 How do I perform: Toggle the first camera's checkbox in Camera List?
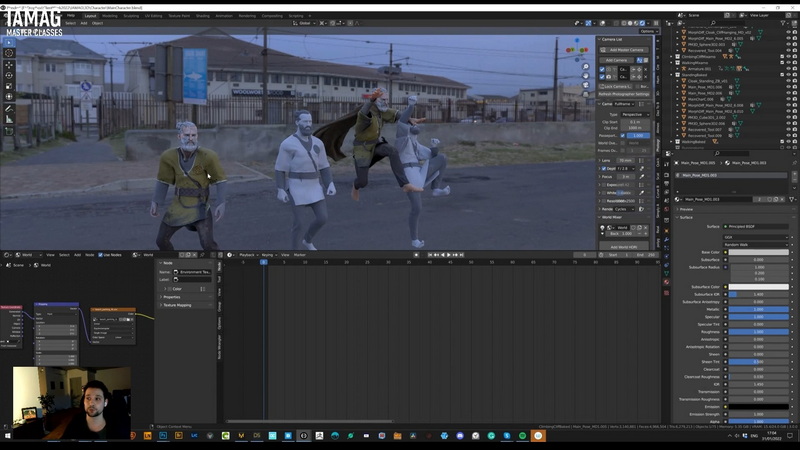(x=602, y=69)
